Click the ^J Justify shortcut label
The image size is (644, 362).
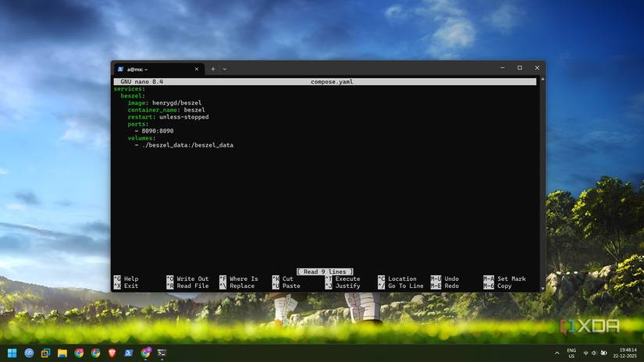click(343, 286)
